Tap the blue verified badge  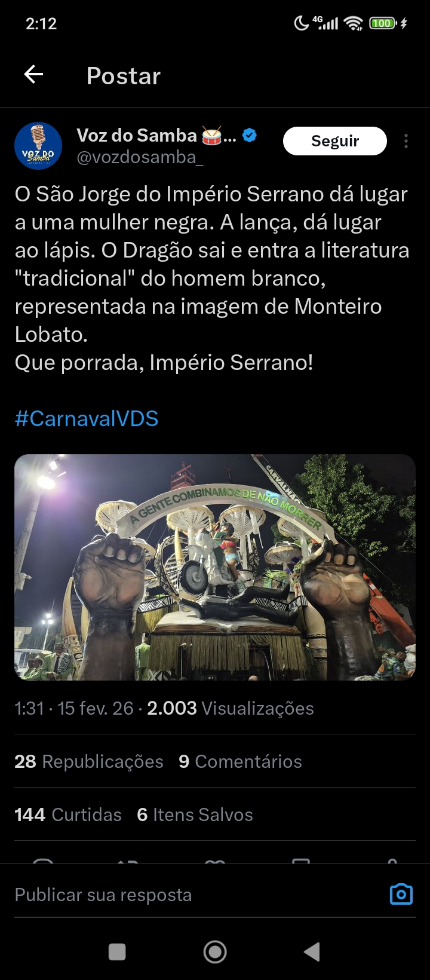(250, 136)
